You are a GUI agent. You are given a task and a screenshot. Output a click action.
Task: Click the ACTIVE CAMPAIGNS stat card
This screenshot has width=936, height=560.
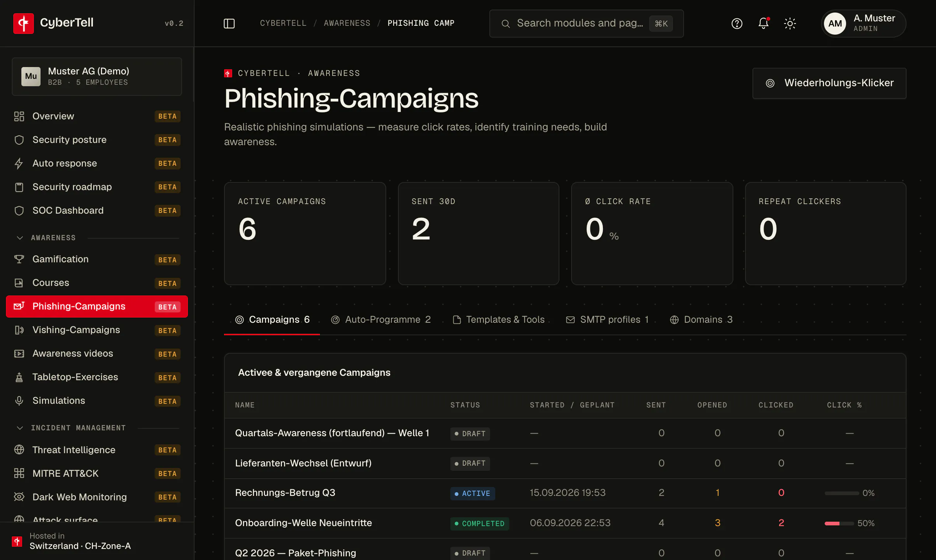(305, 234)
